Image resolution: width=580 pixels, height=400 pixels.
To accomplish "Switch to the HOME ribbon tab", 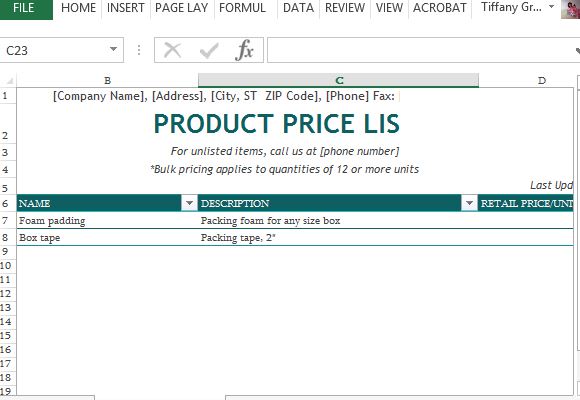I will (x=78, y=8).
